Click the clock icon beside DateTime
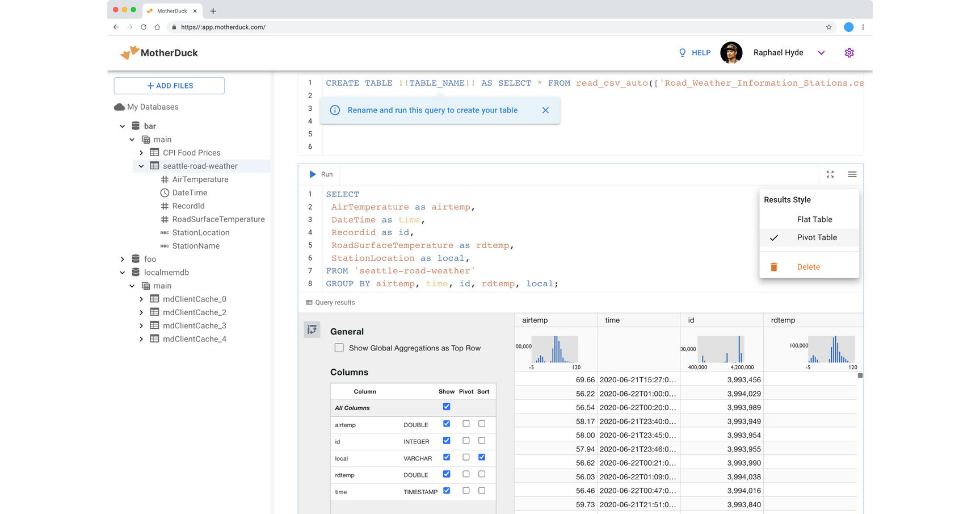Image resolution: width=980 pixels, height=514 pixels. click(163, 193)
